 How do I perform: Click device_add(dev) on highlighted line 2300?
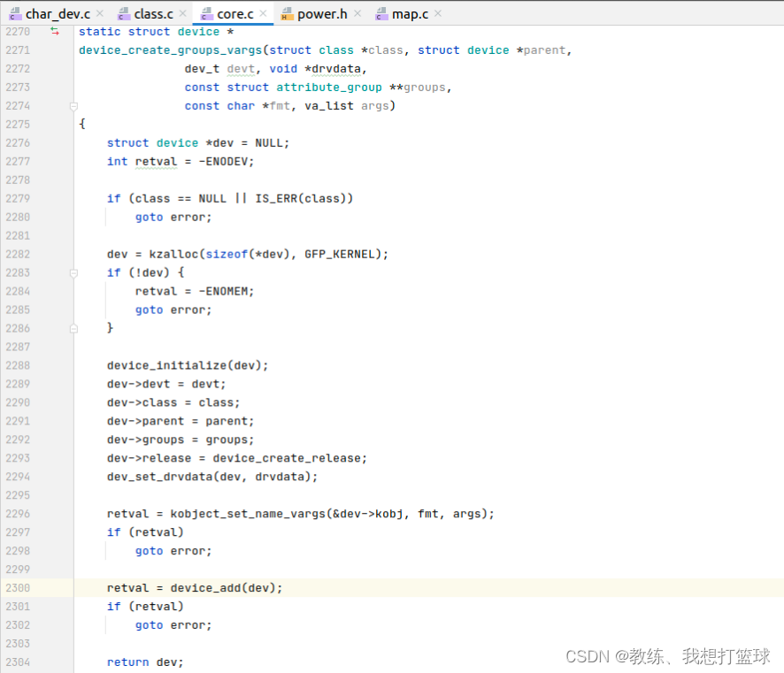pyautogui.click(x=227, y=588)
